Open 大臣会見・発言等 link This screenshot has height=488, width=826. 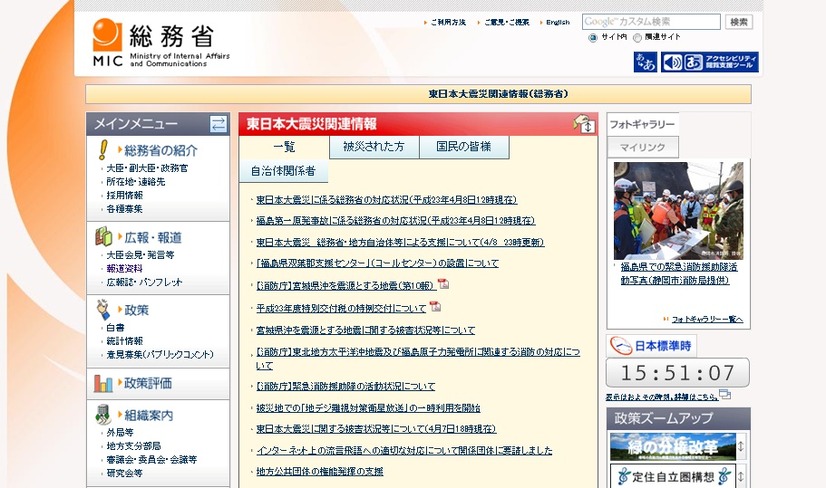[x=141, y=255]
